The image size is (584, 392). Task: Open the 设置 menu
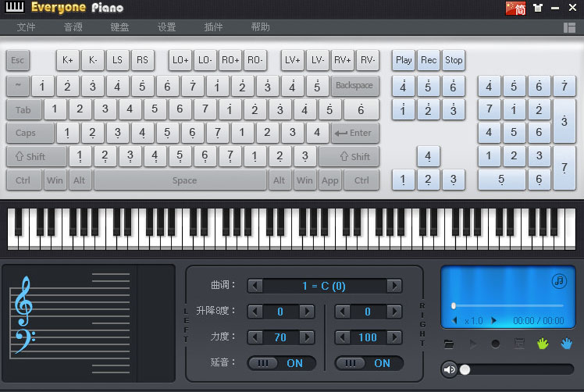coord(166,27)
